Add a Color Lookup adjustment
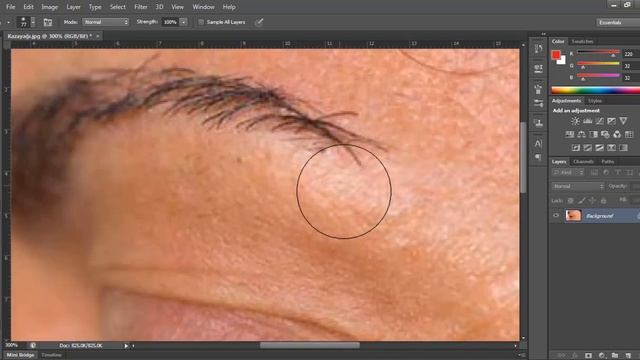Viewport: 640px width, 360px height. [629, 134]
